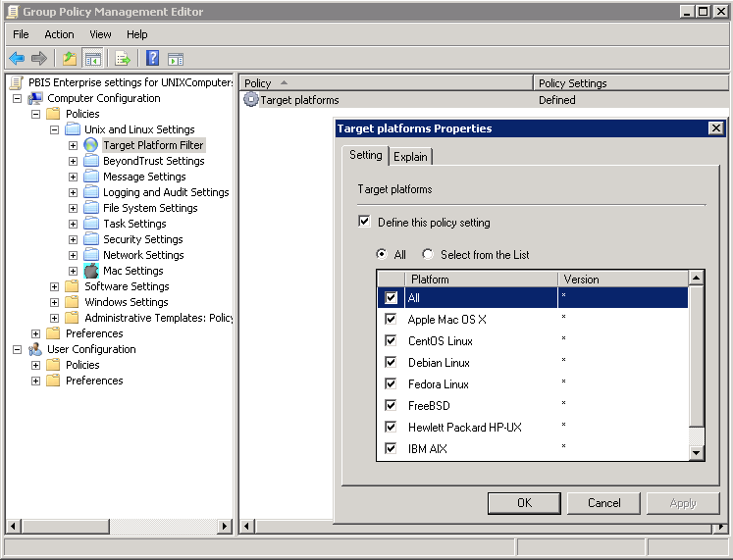Screen dimensions: 733x560
Task: Uncheck the All platform checkbox
Action: tap(391, 297)
